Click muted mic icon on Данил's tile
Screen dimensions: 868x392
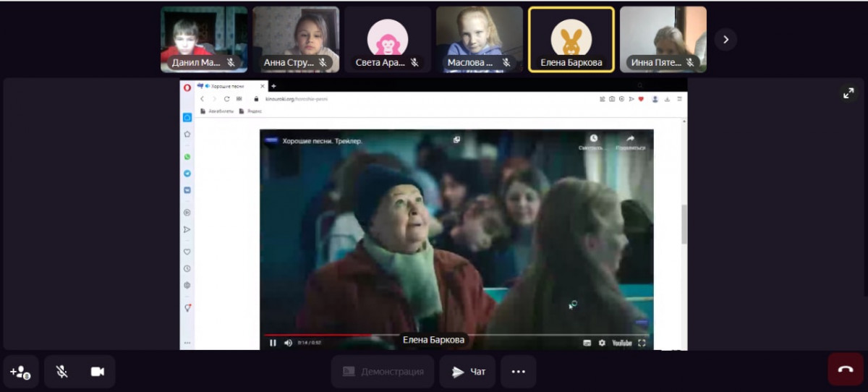pyautogui.click(x=231, y=63)
